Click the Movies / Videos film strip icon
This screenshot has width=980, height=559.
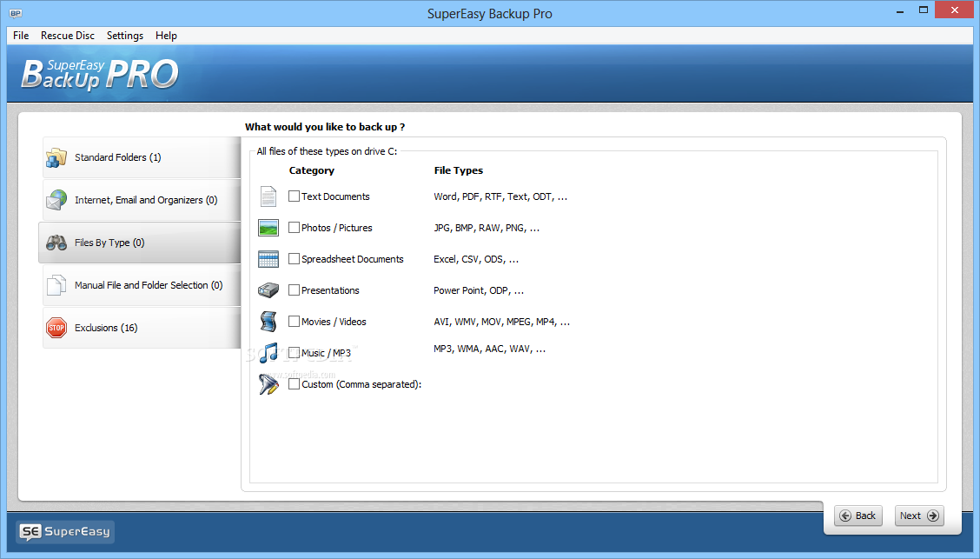pyautogui.click(x=268, y=322)
